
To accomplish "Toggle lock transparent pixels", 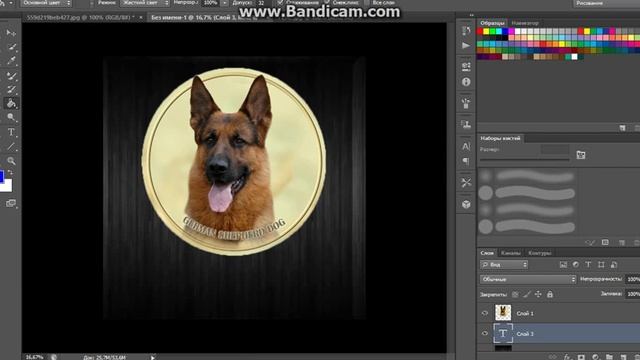I will click(x=515, y=294).
